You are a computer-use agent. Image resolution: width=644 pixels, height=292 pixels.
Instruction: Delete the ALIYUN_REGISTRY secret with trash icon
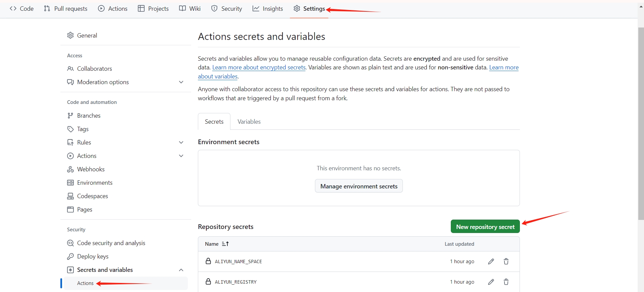pyautogui.click(x=506, y=282)
